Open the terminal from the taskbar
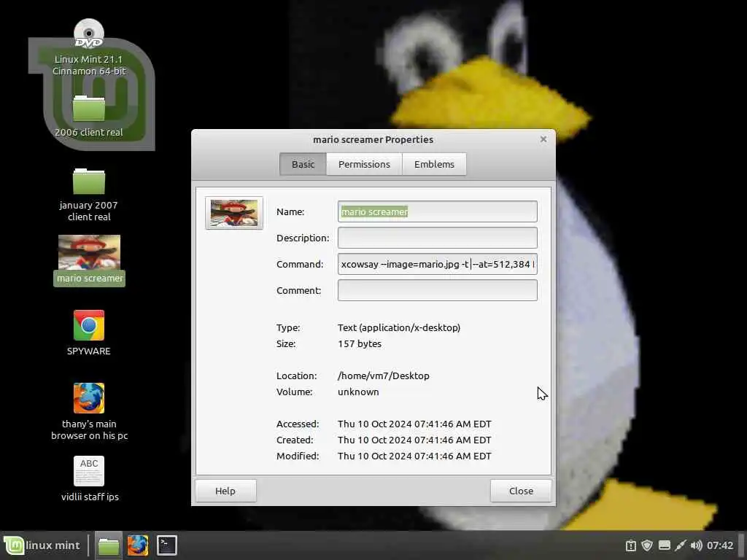Screen dimensions: 747x560 coord(167,545)
